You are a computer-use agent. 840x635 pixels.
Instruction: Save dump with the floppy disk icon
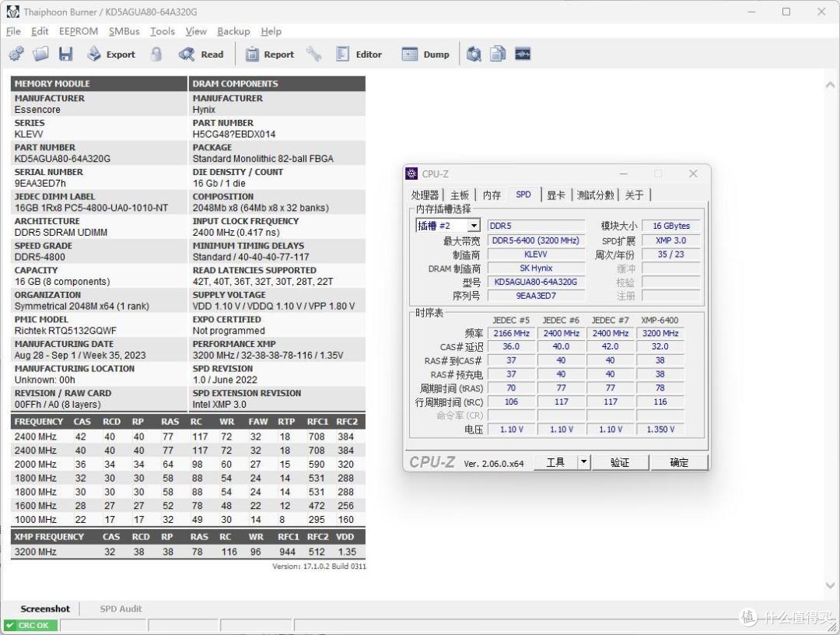tap(66, 54)
